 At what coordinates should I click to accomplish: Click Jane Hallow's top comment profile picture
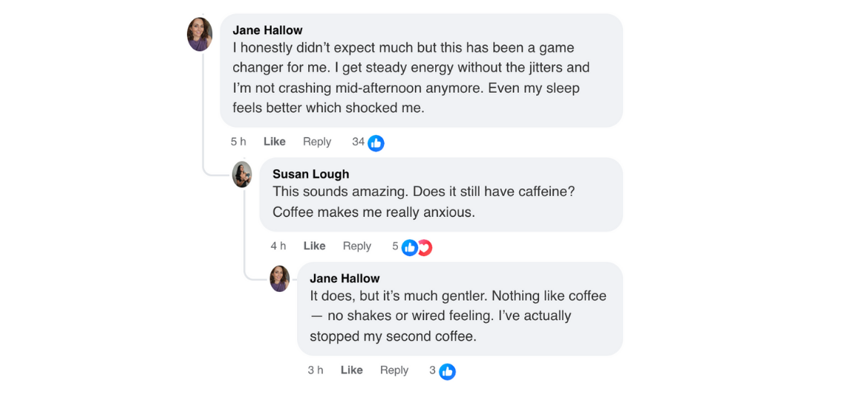200,34
